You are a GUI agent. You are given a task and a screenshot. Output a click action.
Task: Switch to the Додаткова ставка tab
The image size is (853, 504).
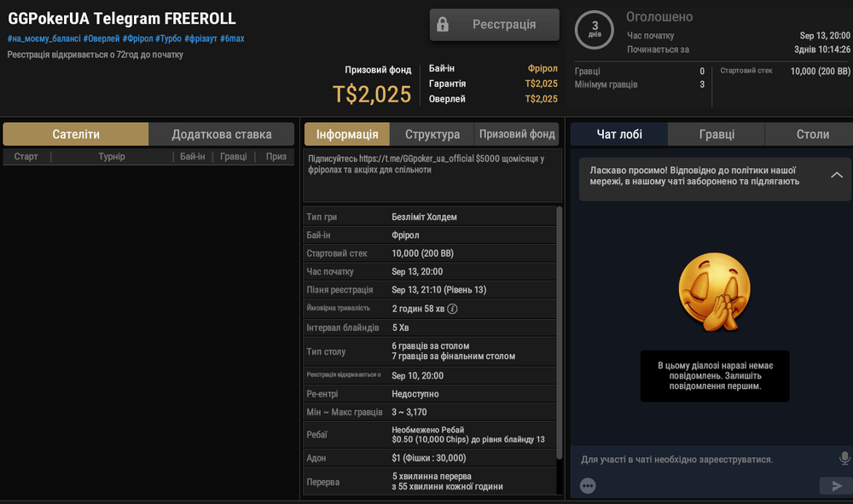[222, 134]
